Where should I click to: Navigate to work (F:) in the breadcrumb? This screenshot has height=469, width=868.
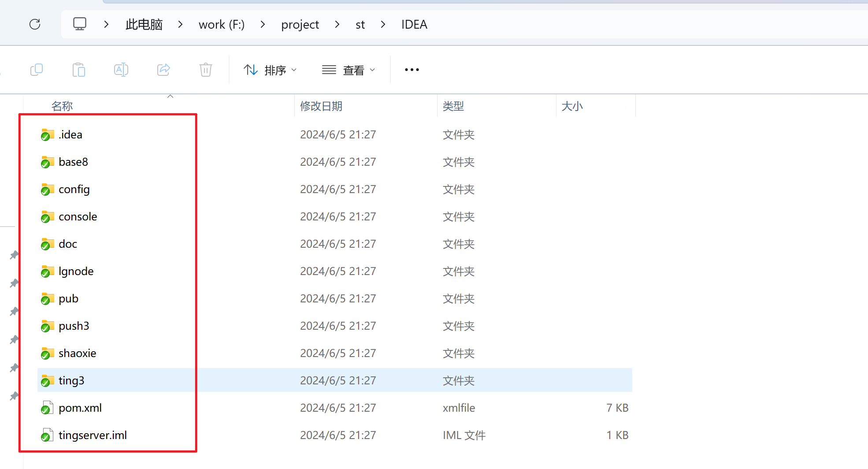click(222, 24)
